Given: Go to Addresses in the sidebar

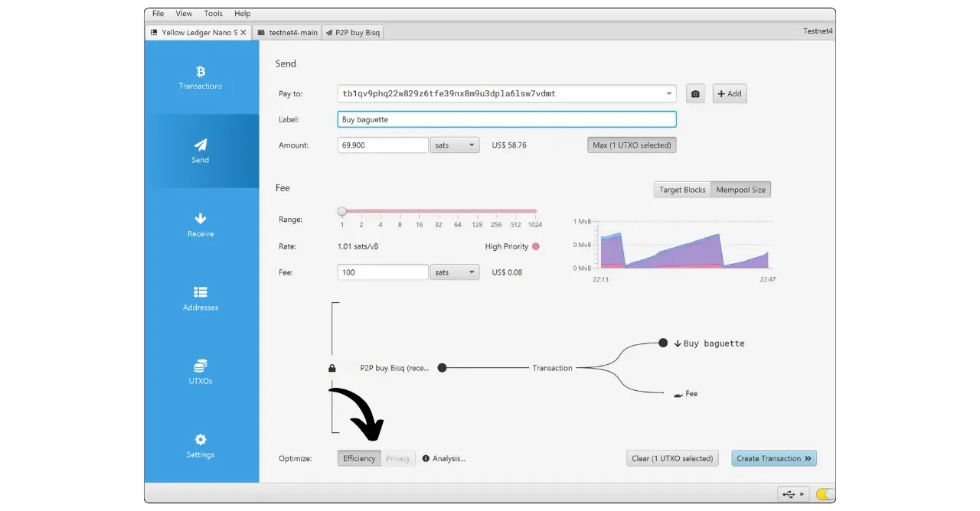Looking at the screenshot, I should coord(201,298).
